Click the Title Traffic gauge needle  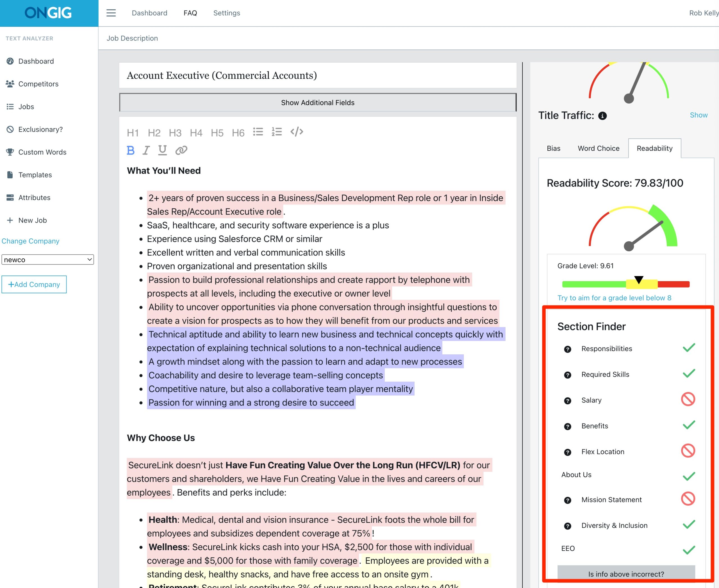[637, 83]
